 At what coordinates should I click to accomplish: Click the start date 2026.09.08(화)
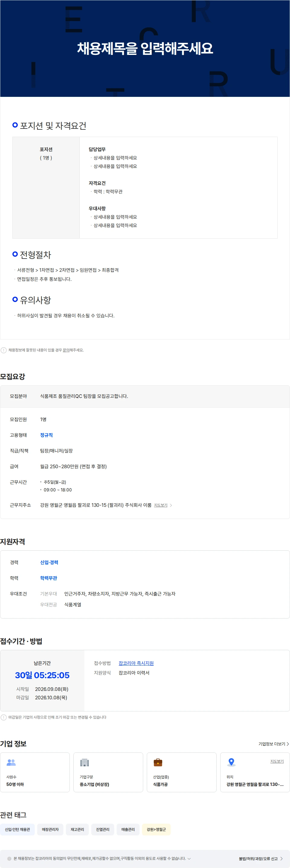click(x=52, y=689)
